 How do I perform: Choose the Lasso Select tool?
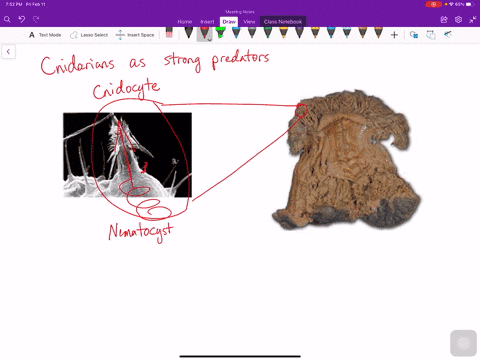[89, 35]
